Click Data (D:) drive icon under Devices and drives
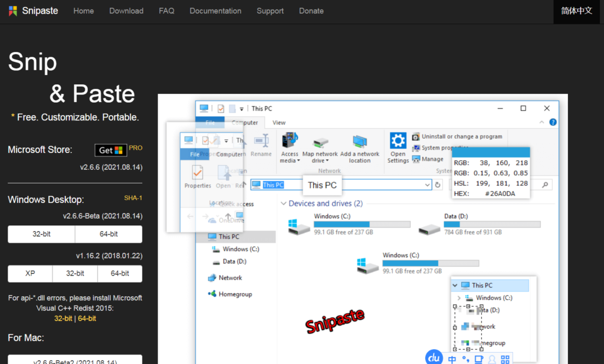This screenshot has width=604, height=364. (x=429, y=229)
